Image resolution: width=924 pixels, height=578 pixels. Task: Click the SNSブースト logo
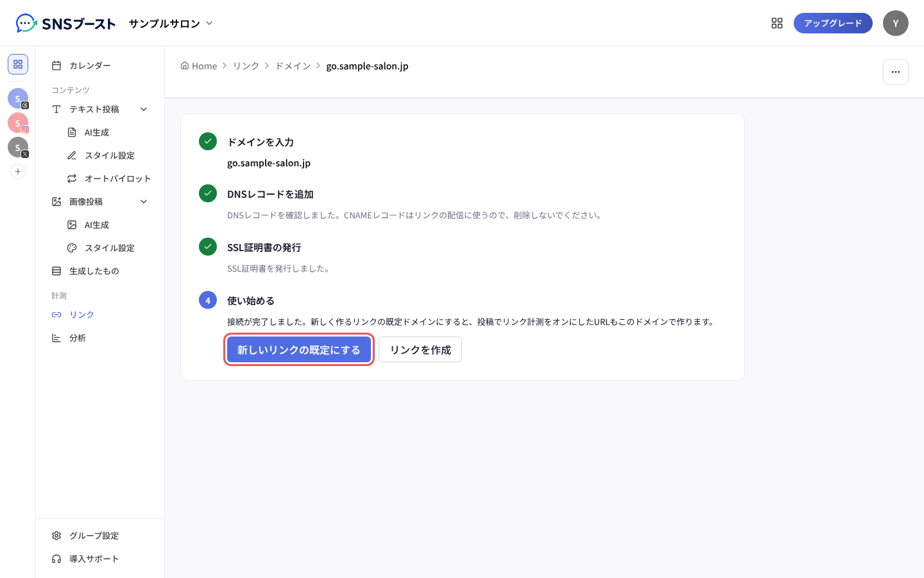coord(65,23)
